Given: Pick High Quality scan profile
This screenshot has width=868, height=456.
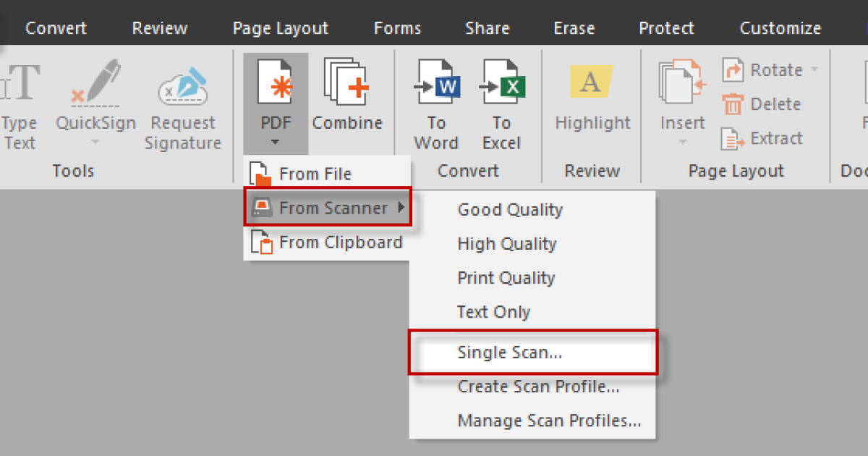Looking at the screenshot, I should pos(506,244).
